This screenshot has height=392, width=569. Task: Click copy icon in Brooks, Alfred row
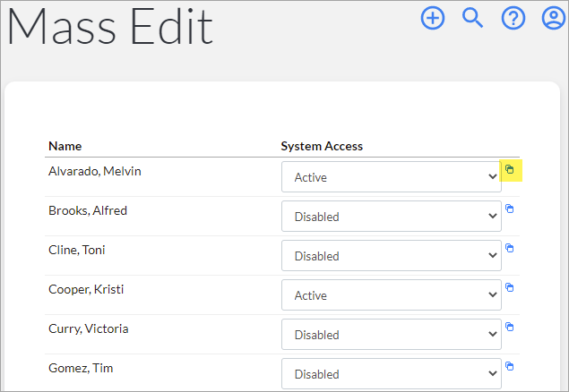(x=510, y=209)
